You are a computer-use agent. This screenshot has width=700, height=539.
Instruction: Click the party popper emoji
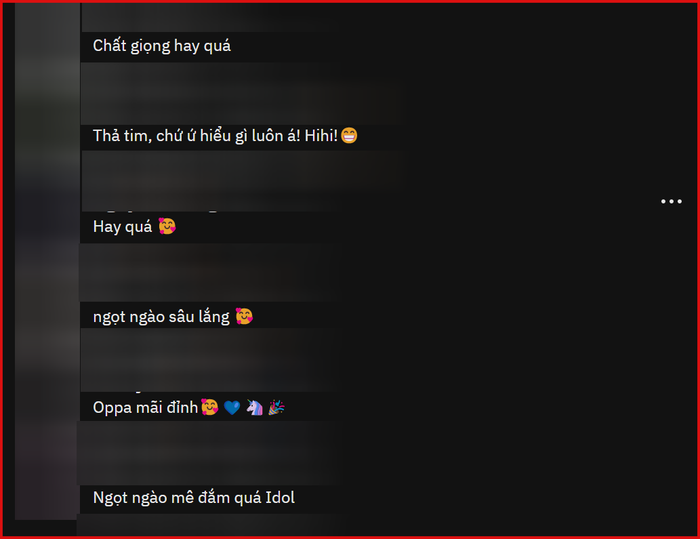point(276,407)
